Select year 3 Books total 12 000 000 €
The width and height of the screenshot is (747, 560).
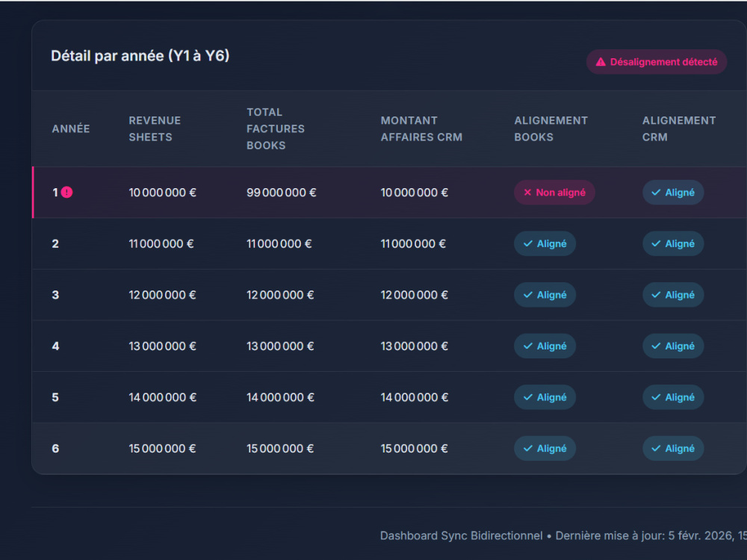coord(280,295)
